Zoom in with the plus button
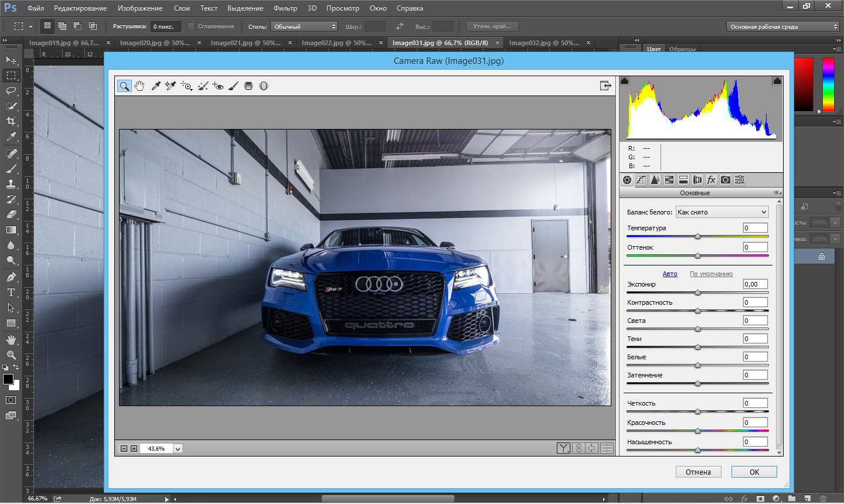This screenshot has height=504, width=844. (x=134, y=449)
